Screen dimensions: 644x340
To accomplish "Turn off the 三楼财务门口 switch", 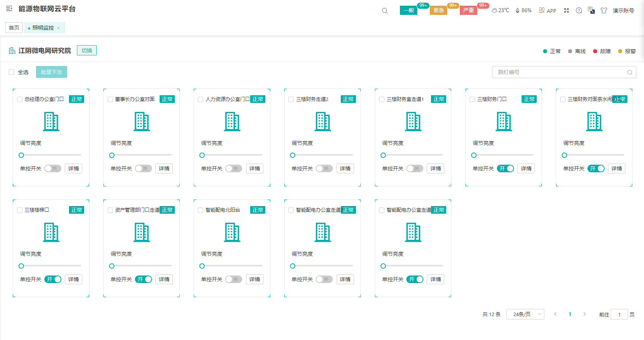I will click(505, 168).
